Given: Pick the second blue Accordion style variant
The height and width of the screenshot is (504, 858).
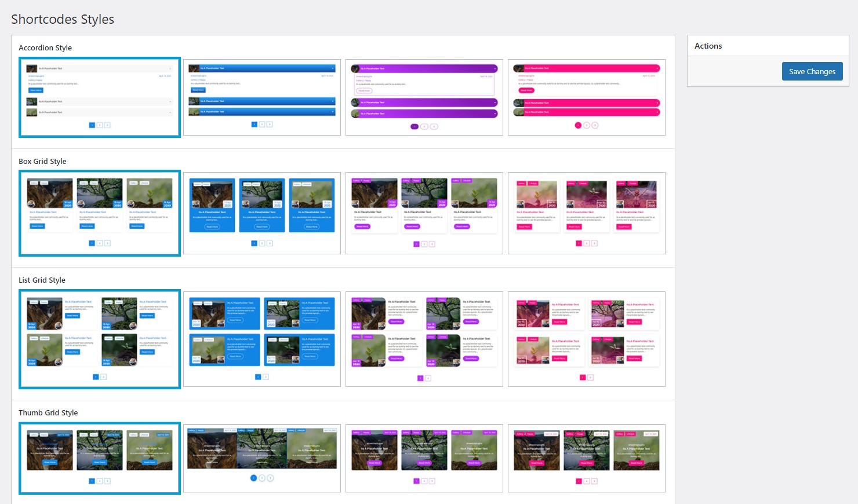Looking at the screenshot, I should click(x=261, y=97).
